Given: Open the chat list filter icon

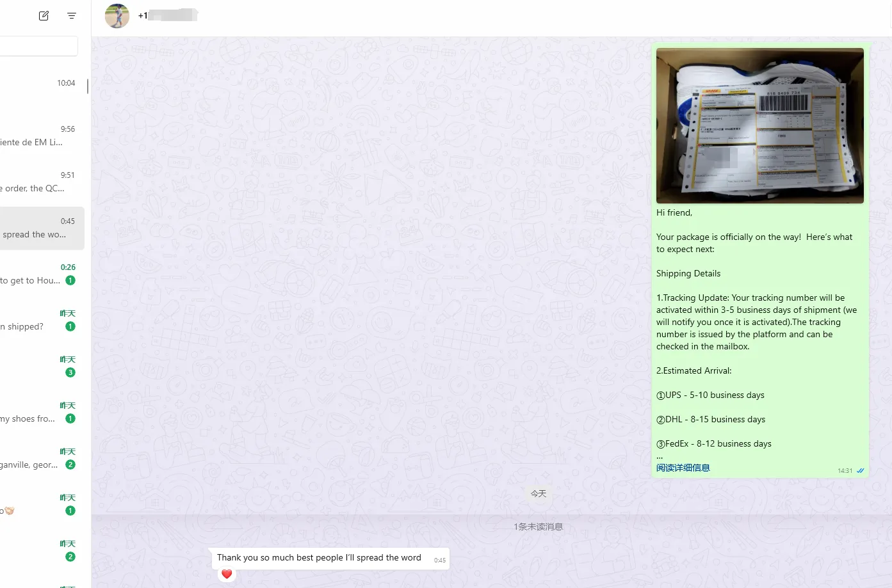Looking at the screenshot, I should click(x=72, y=16).
